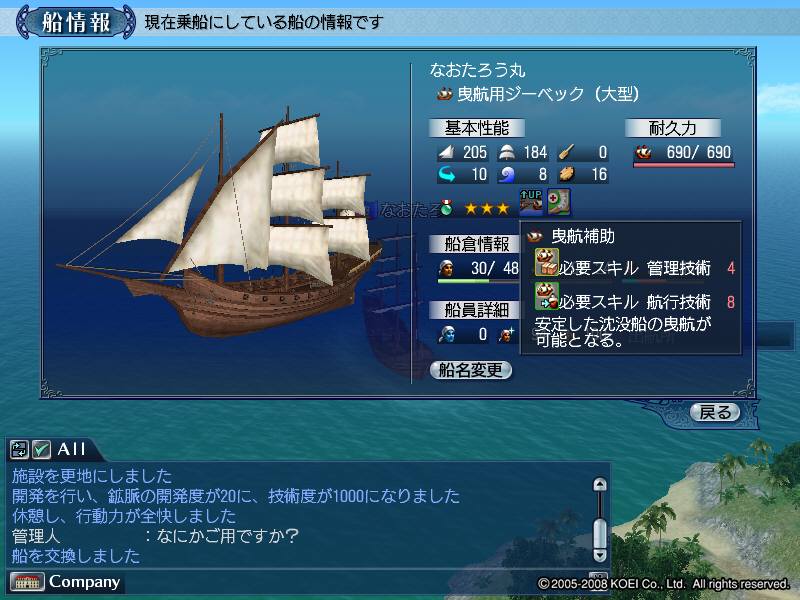Click the management skill icon in tooltip
The image size is (800, 600).
point(546,262)
